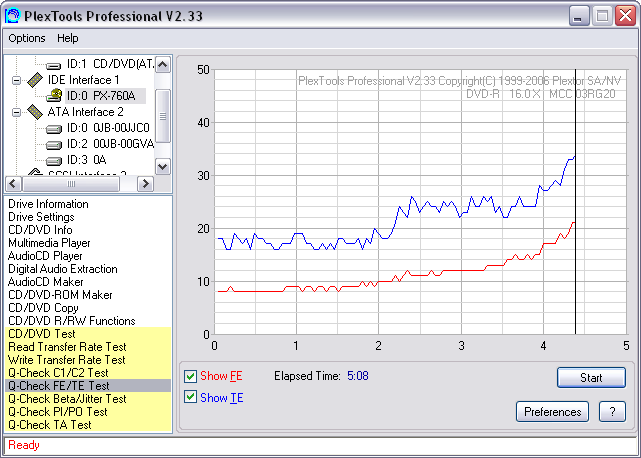Select Read Transfer Rate Test
The width and height of the screenshot is (641, 458).
coord(88,347)
